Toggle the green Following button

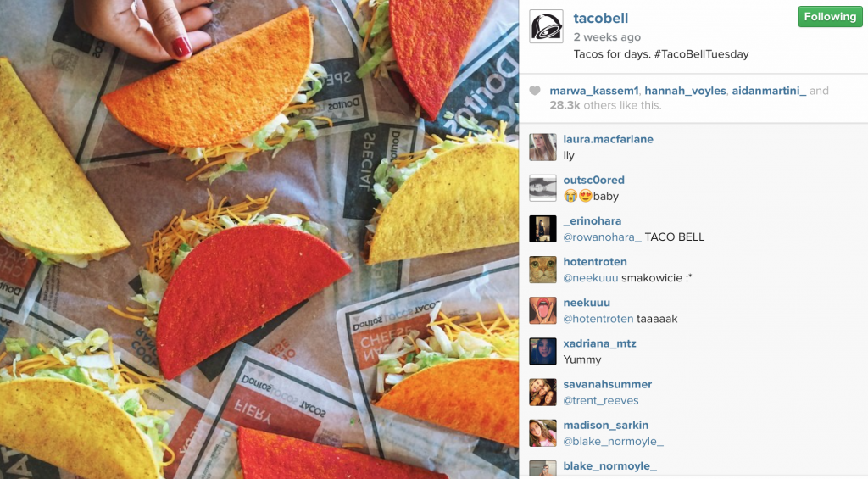[x=830, y=17]
